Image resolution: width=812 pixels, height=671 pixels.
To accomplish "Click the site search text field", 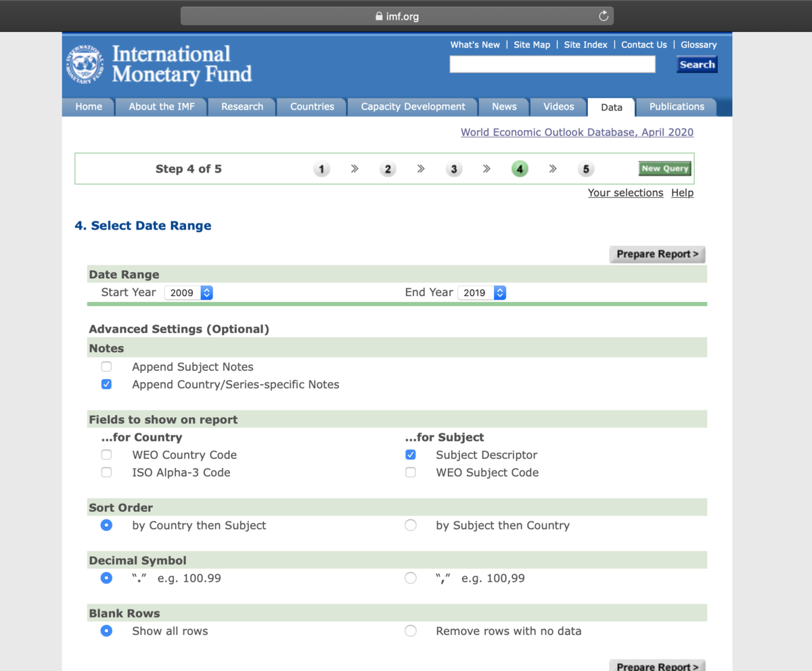I will click(x=553, y=64).
